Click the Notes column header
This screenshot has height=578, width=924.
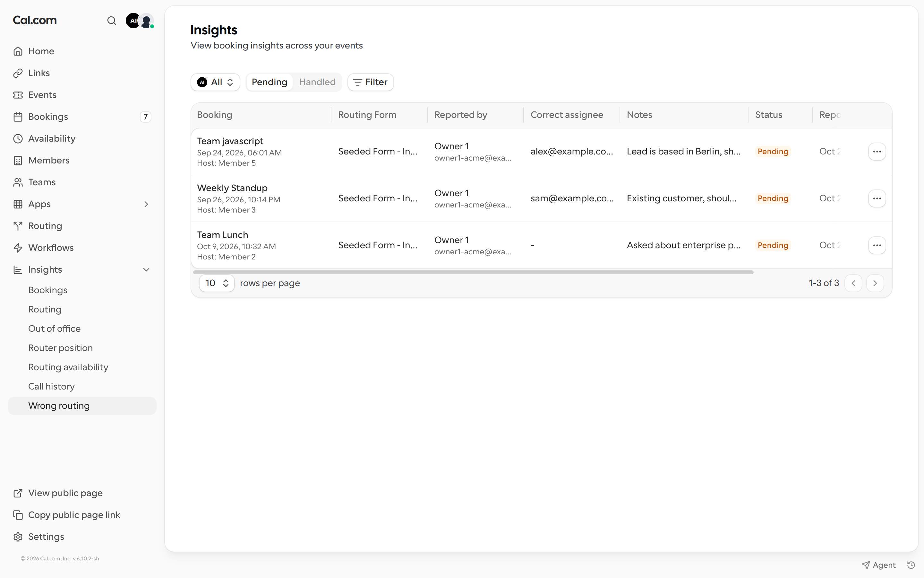coord(639,115)
